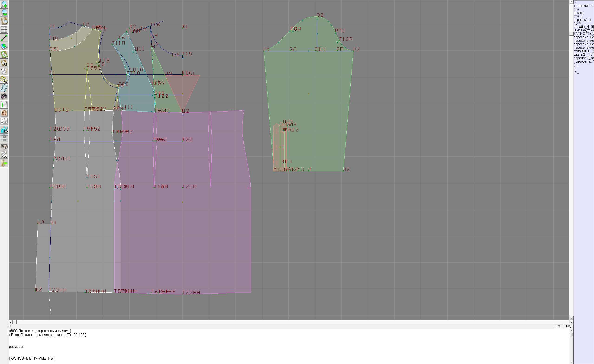
Task: Click the woman's face portrait icon
Action: (4, 113)
